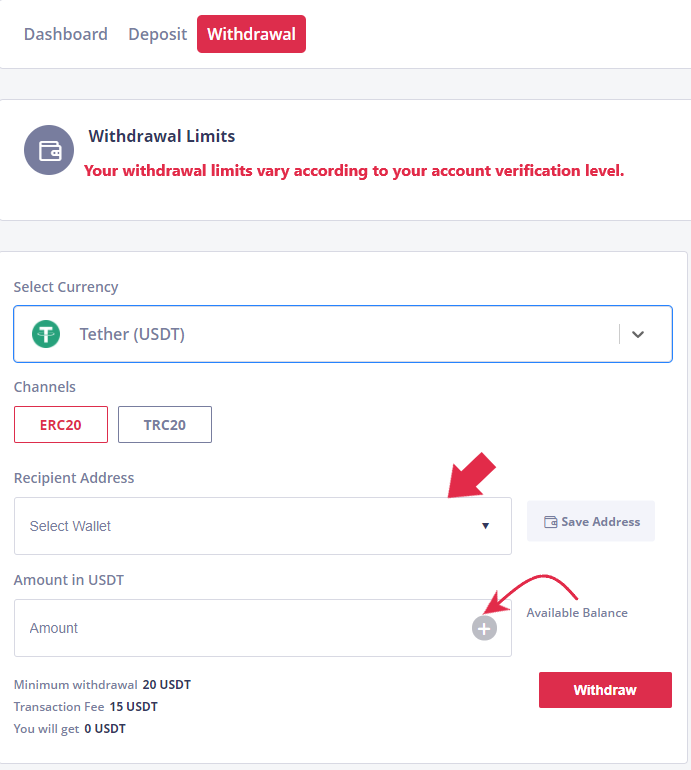Click the wallet icon in Save Address
Viewport: 691px width, 770px height.
coord(551,522)
